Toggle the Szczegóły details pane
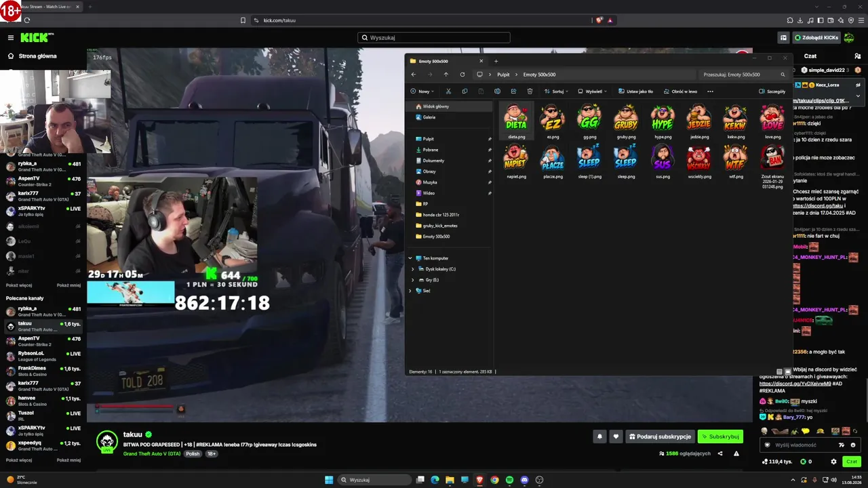This screenshot has width=868, height=488. click(772, 91)
